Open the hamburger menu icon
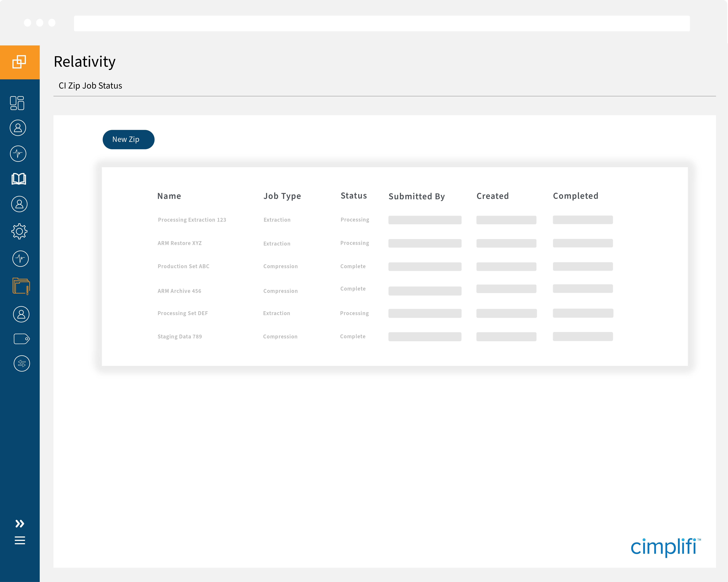Viewport: 728px width, 582px height. pos(20,540)
